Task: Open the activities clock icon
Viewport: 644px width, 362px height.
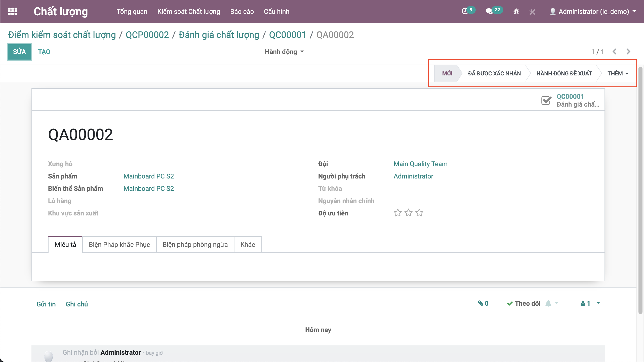Action: (x=465, y=12)
